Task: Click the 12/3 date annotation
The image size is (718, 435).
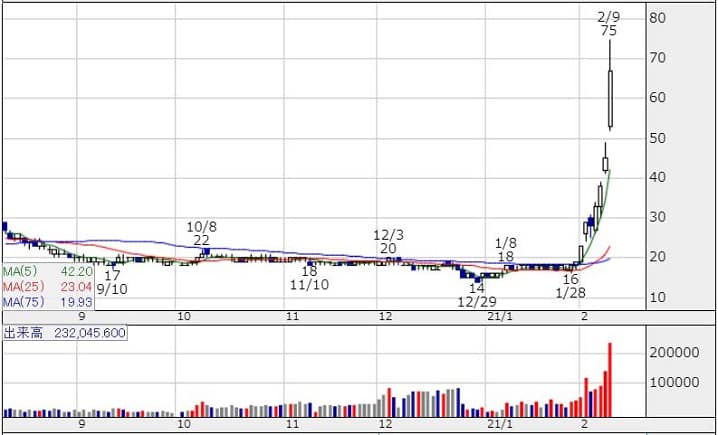Action: click(x=388, y=235)
